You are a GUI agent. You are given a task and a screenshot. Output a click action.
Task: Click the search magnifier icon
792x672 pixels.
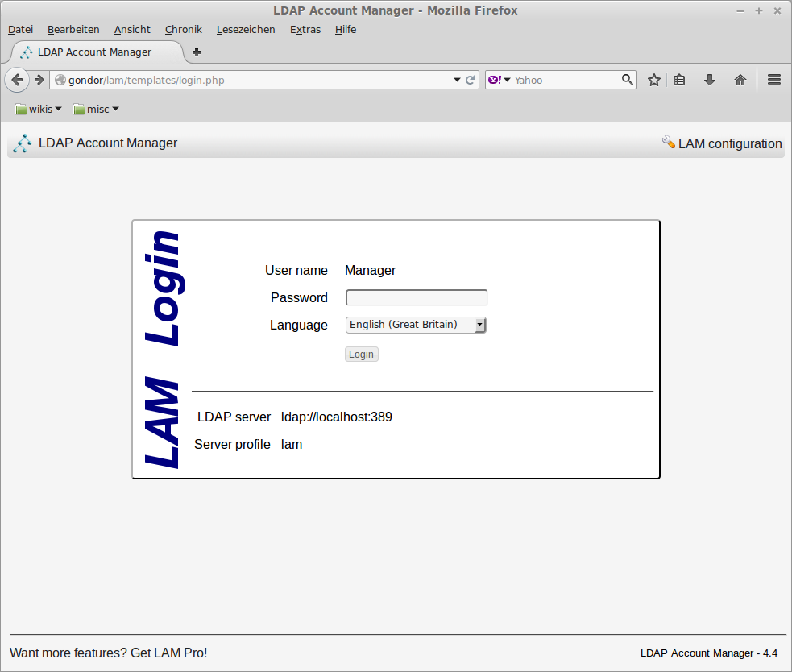(628, 80)
